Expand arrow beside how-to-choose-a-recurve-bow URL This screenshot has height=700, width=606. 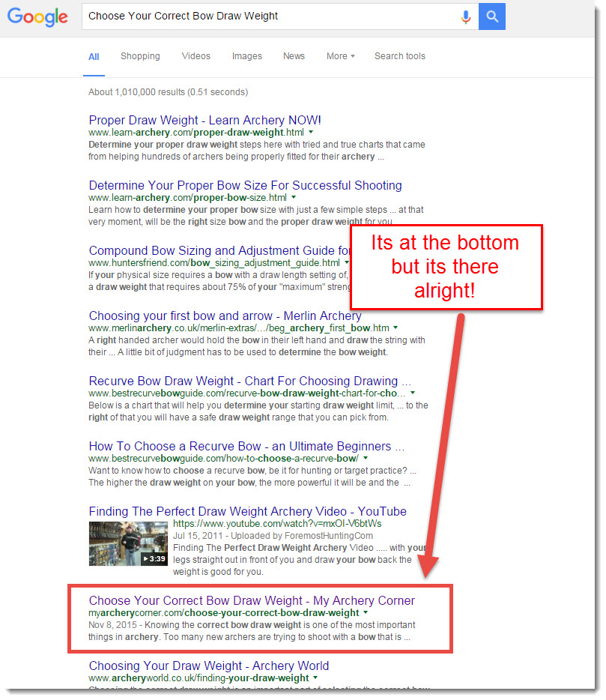pos(366,458)
